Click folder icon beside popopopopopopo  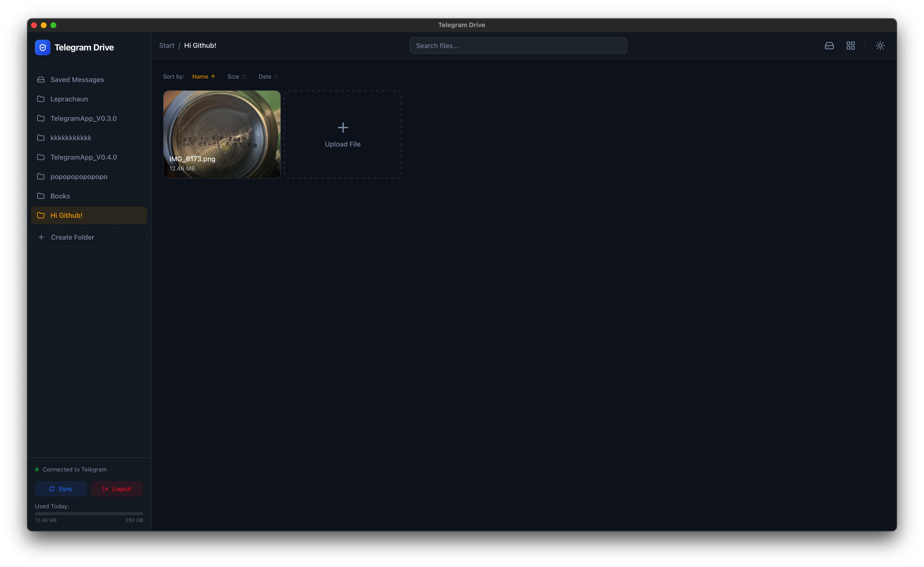(x=41, y=177)
